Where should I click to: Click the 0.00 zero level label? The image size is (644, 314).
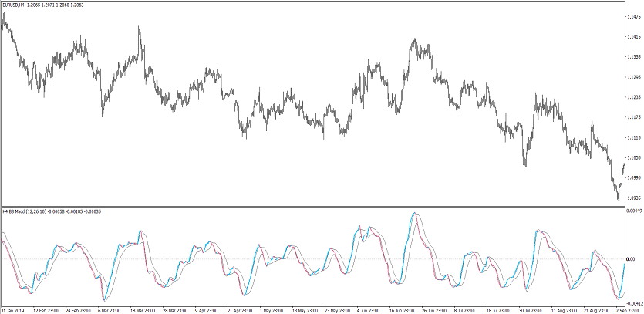(632, 258)
